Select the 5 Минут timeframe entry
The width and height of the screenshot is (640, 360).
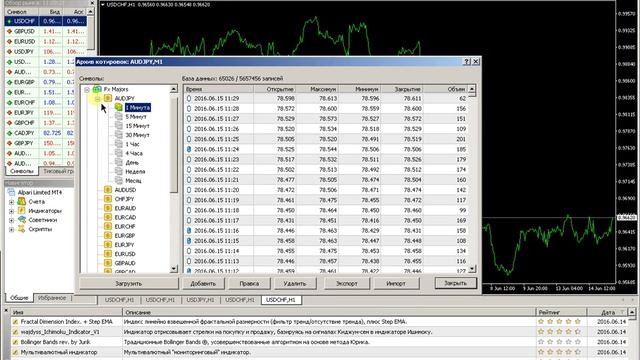tap(136, 117)
